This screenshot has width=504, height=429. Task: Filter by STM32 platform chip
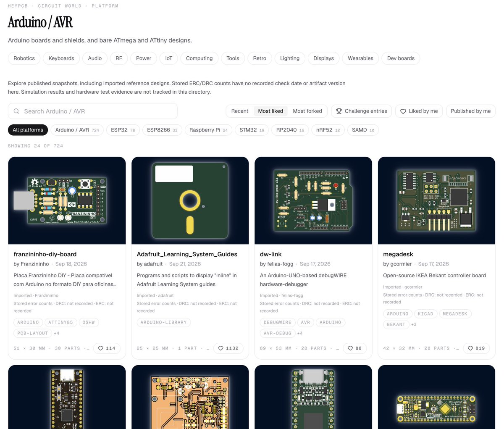pos(252,130)
